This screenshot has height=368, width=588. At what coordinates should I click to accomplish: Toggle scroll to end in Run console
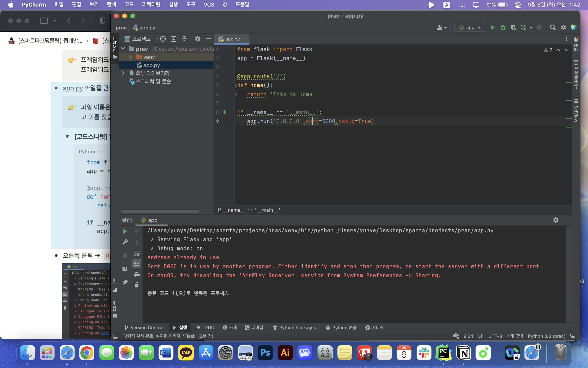[137, 264]
